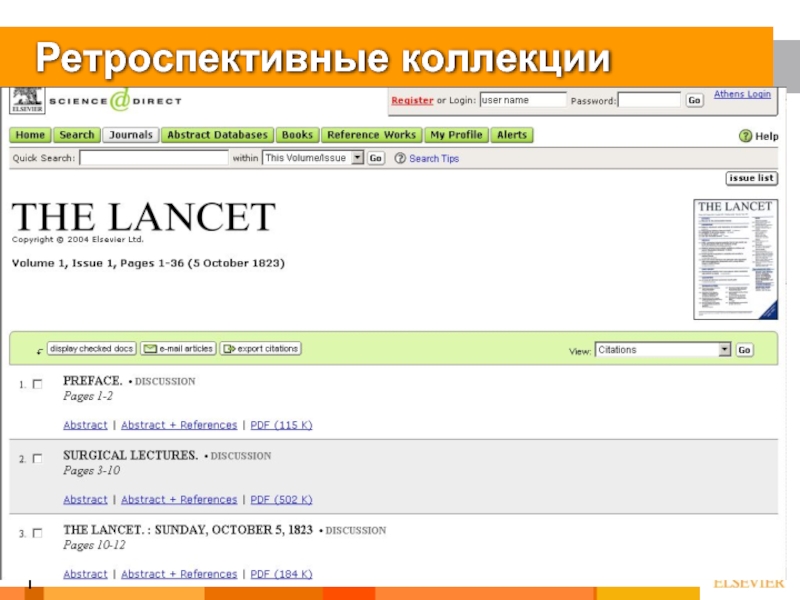The image size is (800, 600).
Task: Open Abstract link for October 5 article
Action: click(x=85, y=574)
